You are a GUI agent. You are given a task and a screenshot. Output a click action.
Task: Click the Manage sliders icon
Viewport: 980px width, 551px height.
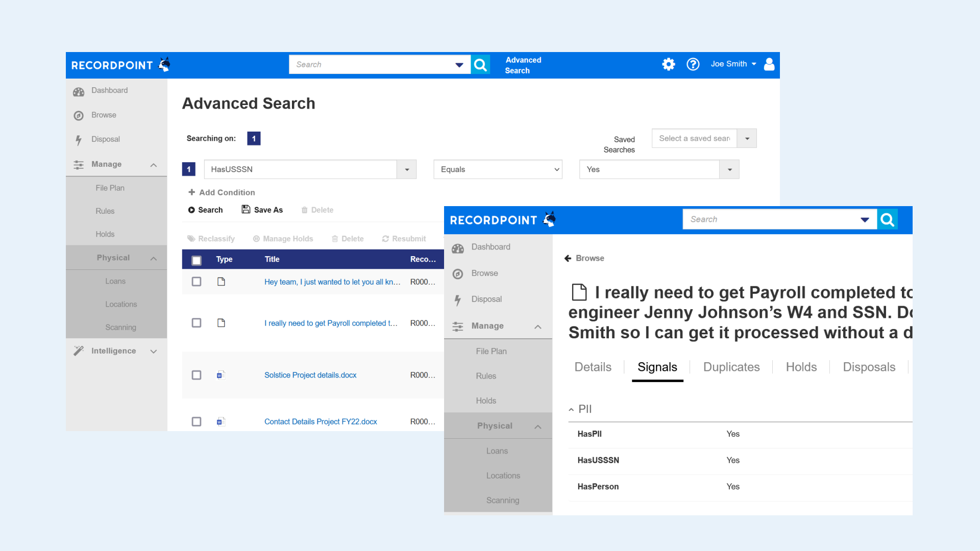(x=78, y=164)
